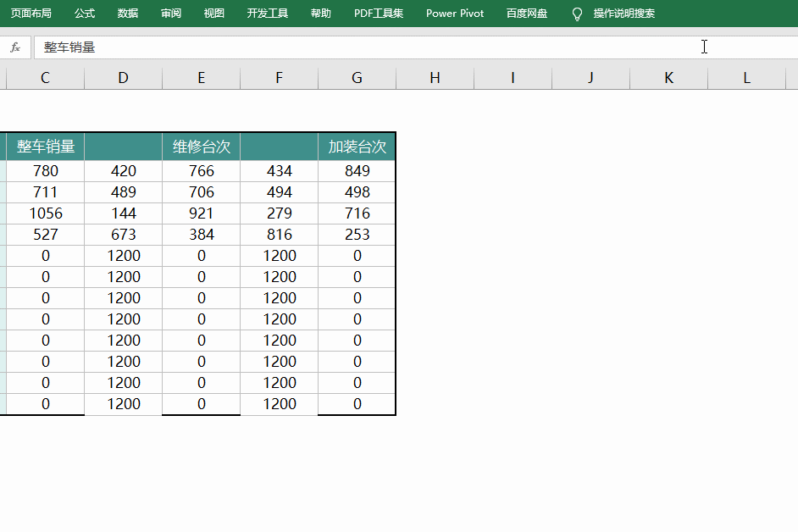Click the cell containing 489
798x532 pixels.
pyautogui.click(x=123, y=192)
